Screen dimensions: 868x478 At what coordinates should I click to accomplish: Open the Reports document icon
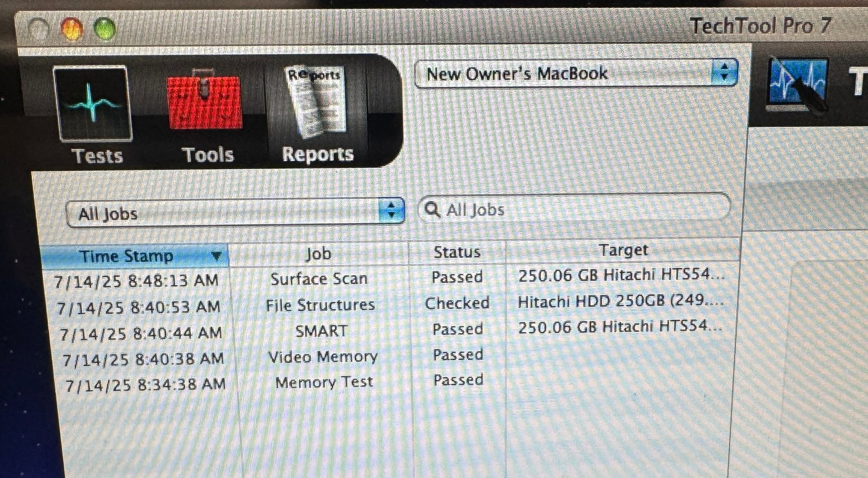point(317,101)
